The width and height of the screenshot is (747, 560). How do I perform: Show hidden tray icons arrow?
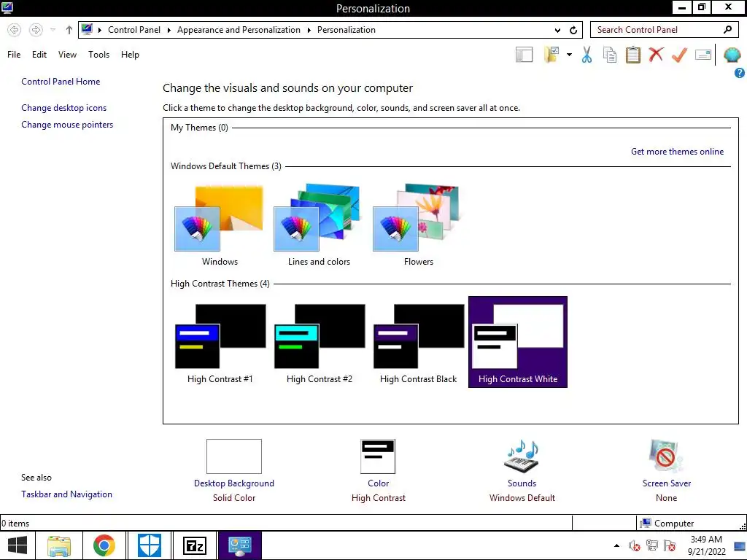pos(617,545)
